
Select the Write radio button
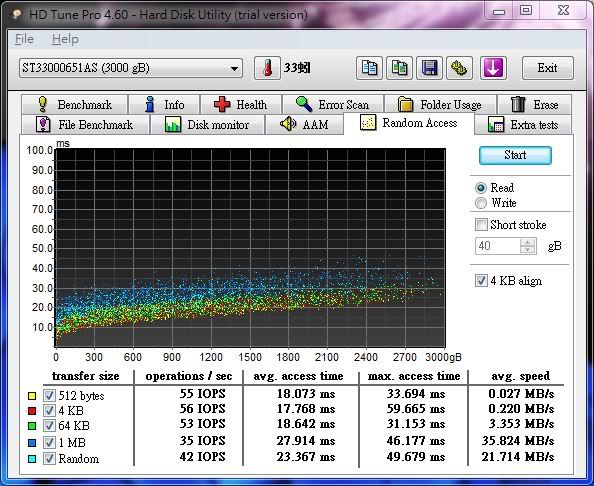tap(481, 203)
